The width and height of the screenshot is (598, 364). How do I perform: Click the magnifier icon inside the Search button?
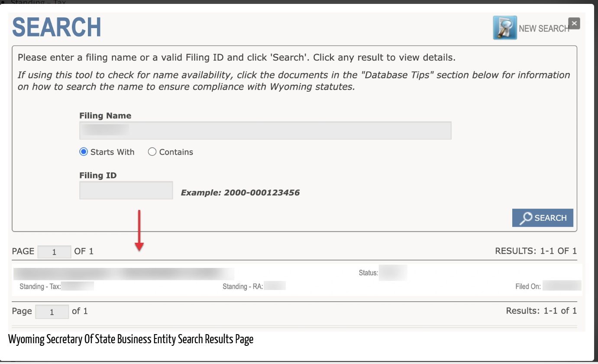coord(526,218)
